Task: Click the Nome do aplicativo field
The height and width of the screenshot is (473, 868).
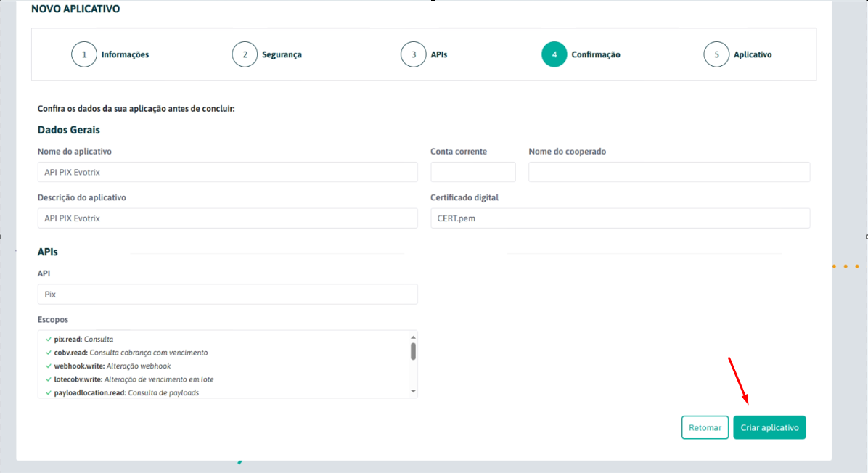Action: [x=227, y=172]
